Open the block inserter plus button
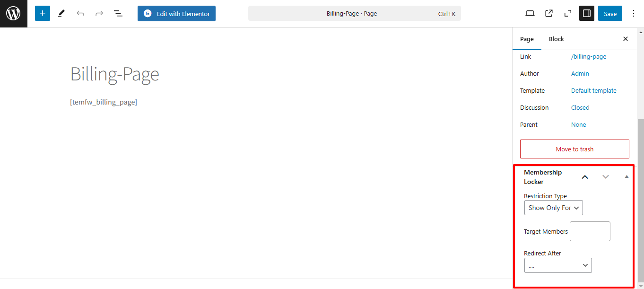The width and height of the screenshot is (644, 289). (x=43, y=14)
